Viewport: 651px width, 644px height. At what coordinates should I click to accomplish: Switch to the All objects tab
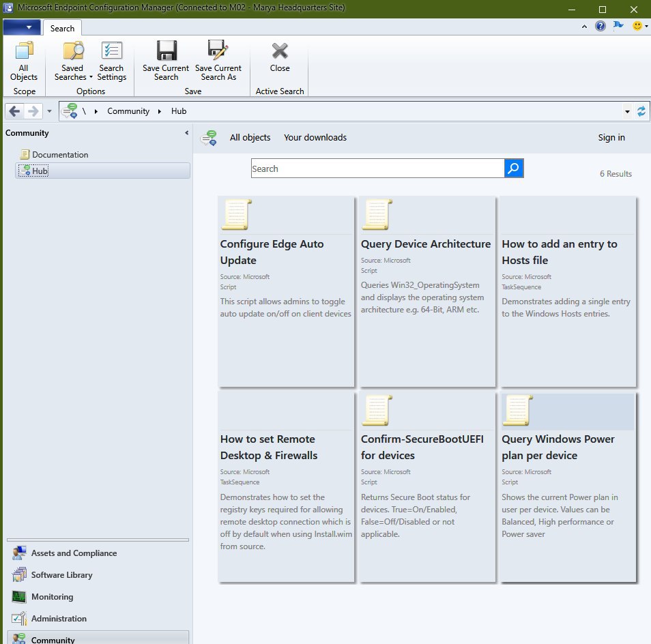(250, 137)
